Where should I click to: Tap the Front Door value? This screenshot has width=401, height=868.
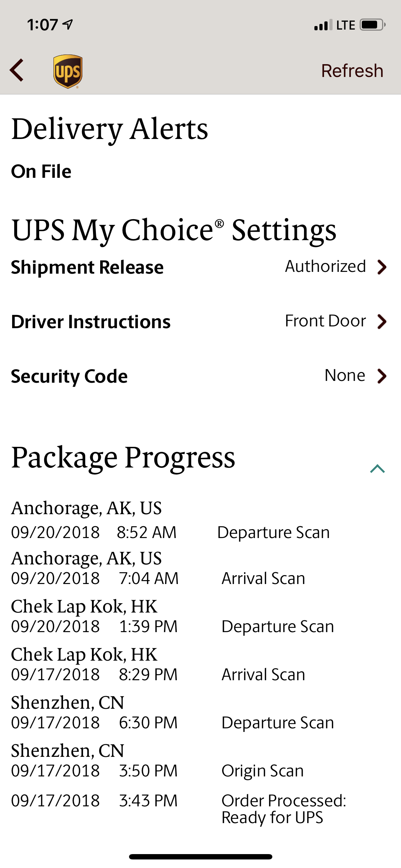pyautogui.click(x=325, y=321)
